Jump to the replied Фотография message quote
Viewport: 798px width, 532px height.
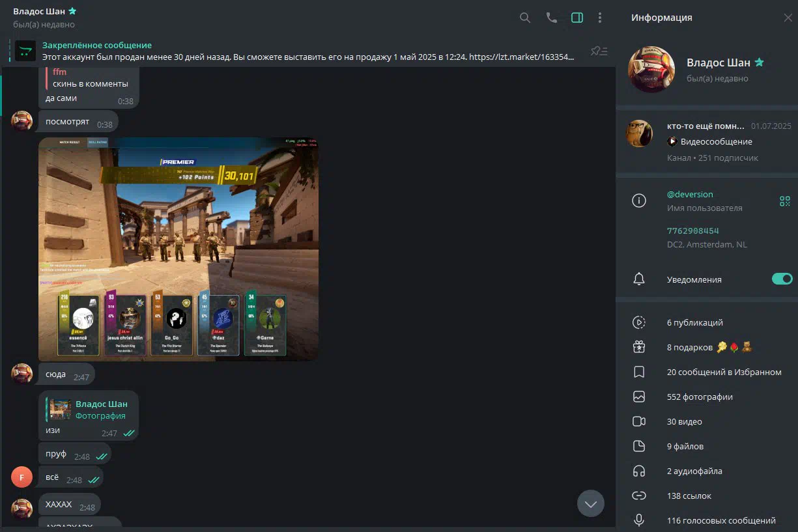click(88, 410)
